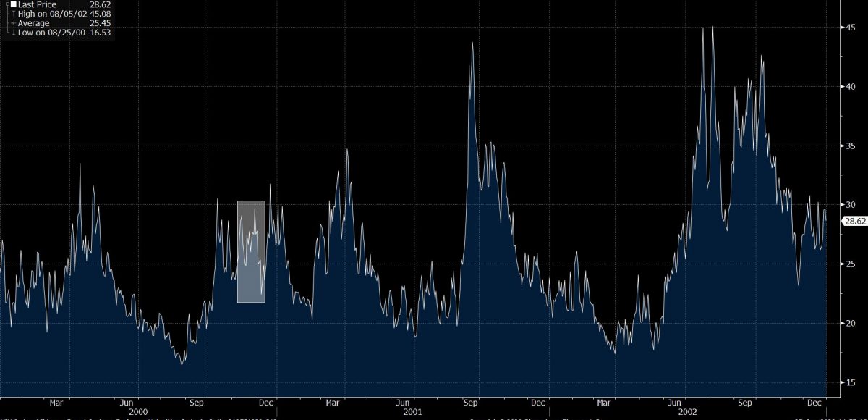Click the 2002 year label on time axis

tap(688, 411)
